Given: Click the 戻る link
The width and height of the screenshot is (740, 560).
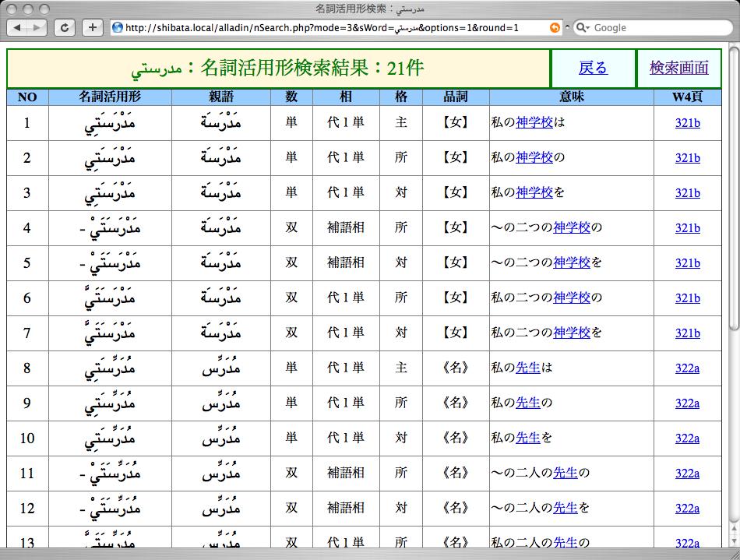Looking at the screenshot, I should [594, 69].
